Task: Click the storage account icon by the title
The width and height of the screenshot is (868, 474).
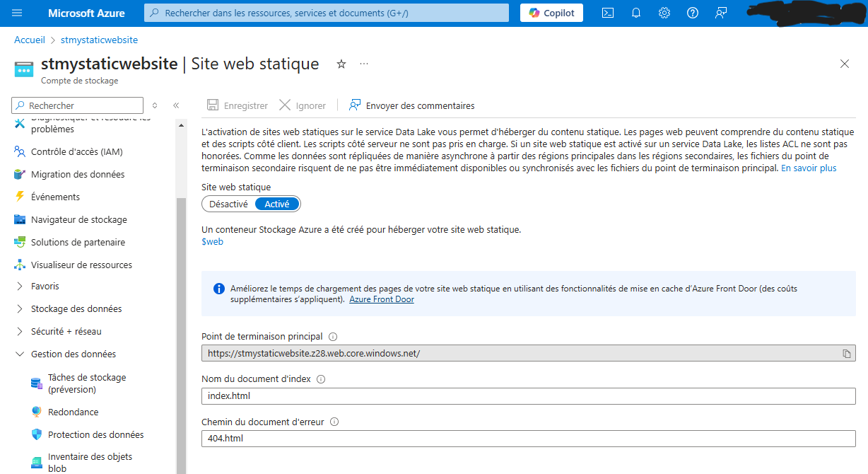Action: point(24,69)
